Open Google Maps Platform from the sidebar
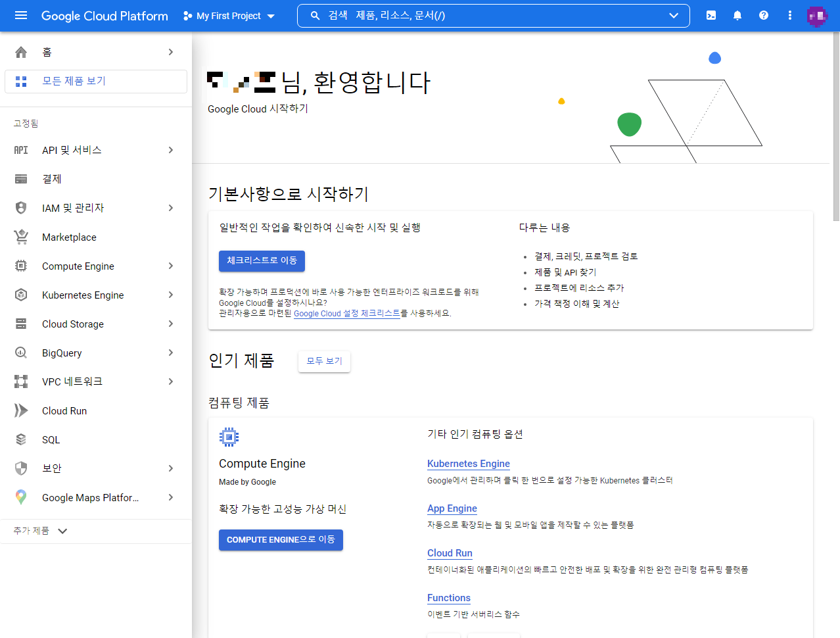This screenshot has width=840, height=638. point(20,497)
